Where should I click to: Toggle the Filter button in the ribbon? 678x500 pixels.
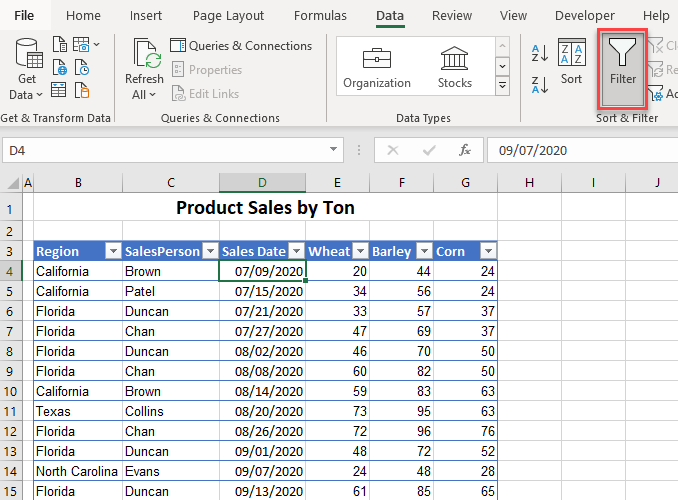[622, 66]
